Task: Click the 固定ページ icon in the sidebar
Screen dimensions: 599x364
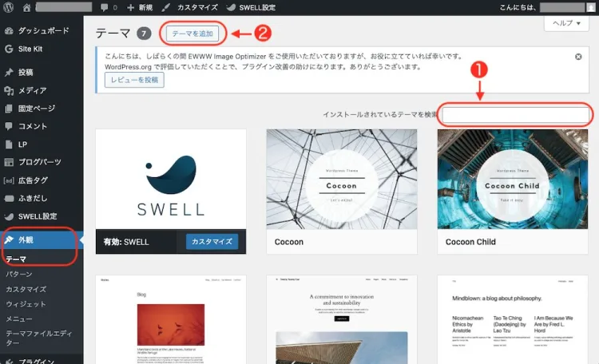Action: pyautogui.click(x=9, y=109)
